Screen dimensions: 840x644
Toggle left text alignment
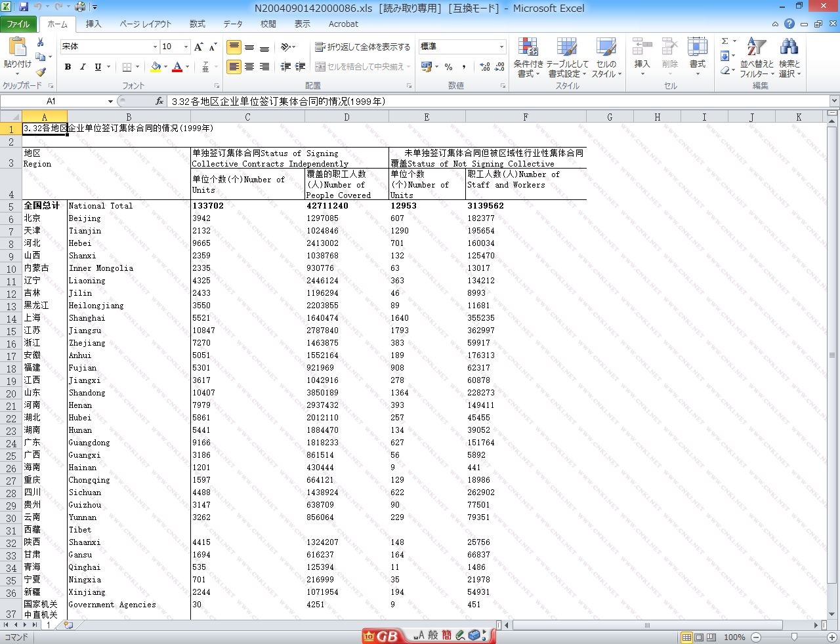click(234, 67)
